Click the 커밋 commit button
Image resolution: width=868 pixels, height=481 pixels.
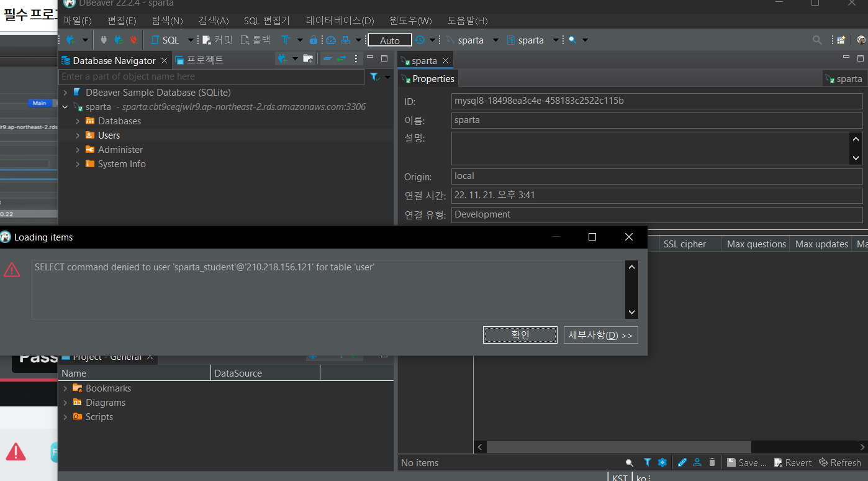(217, 40)
